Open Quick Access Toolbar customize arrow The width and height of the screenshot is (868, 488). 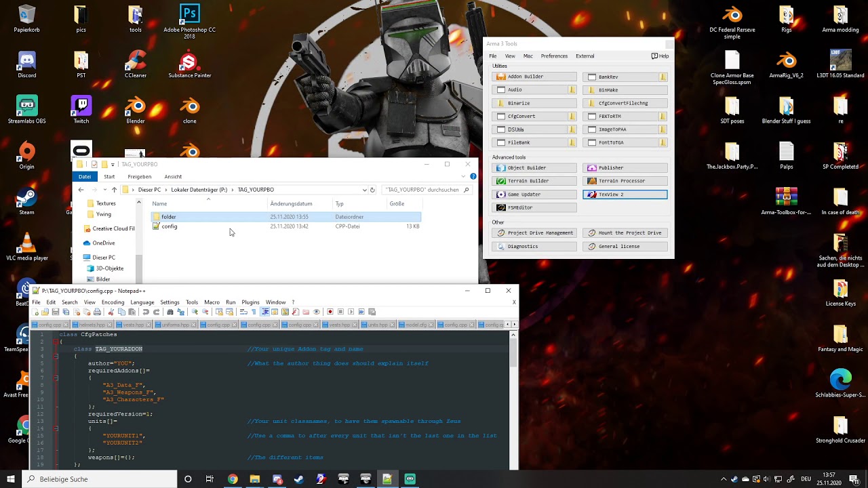[x=113, y=164]
